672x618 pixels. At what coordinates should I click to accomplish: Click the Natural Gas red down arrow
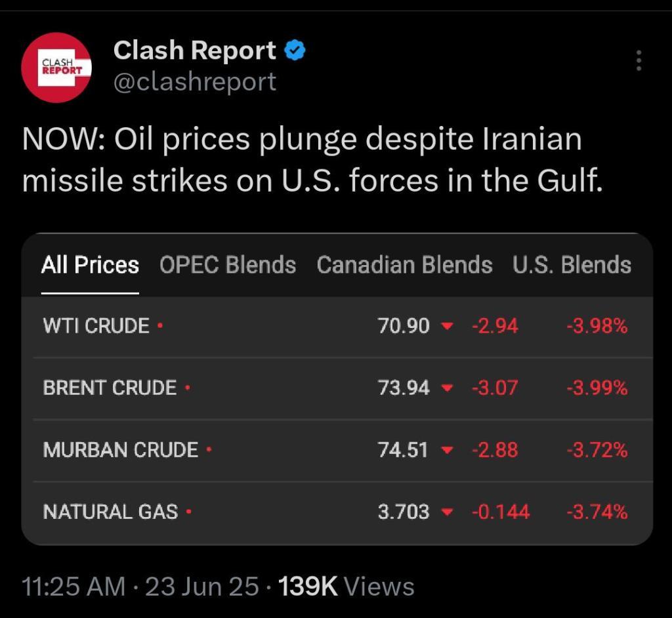pyautogui.click(x=447, y=512)
